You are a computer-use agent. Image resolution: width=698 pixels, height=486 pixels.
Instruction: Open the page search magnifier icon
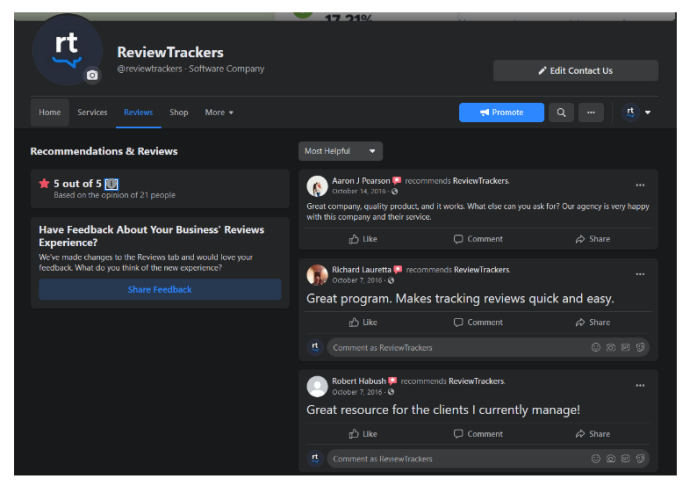point(561,113)
